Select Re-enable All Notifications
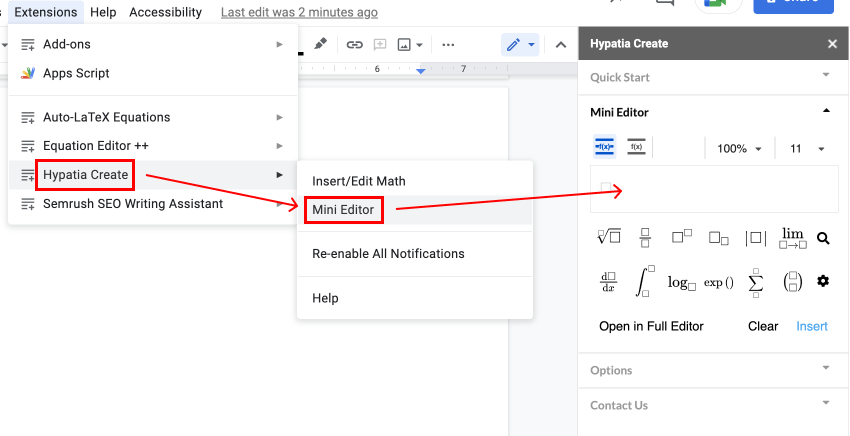The width and height of the screenshot is (850, 436). [415, 254]
